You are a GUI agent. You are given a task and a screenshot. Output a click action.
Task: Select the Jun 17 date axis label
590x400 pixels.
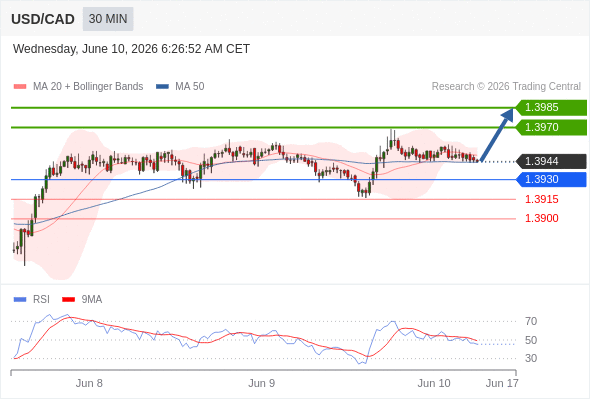502,383
